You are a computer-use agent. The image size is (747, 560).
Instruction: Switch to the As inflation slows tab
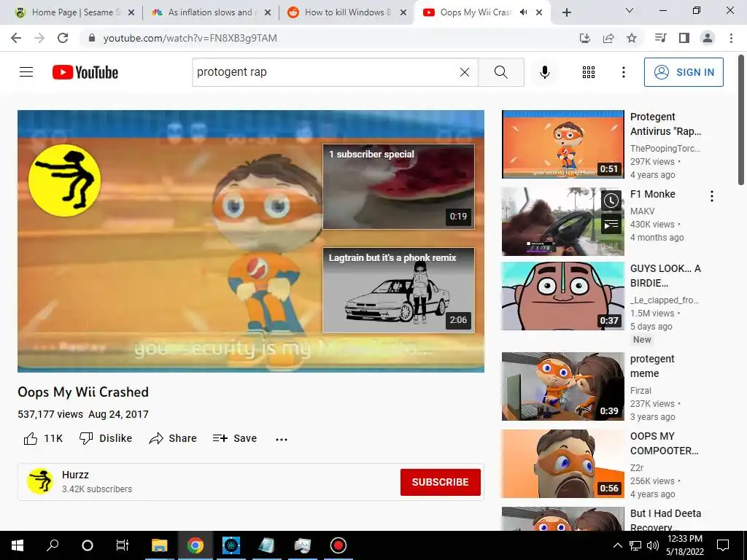coord(209,12)
